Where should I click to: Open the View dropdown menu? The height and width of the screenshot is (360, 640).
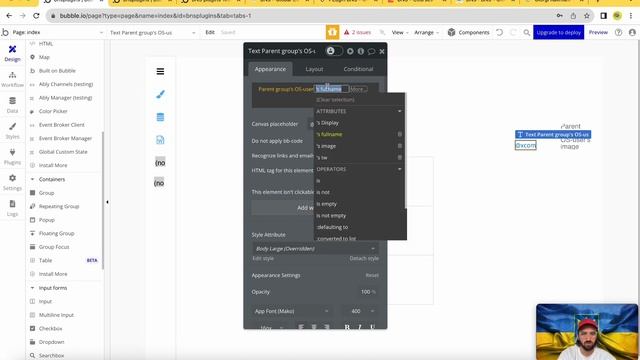tap(399, 32)
